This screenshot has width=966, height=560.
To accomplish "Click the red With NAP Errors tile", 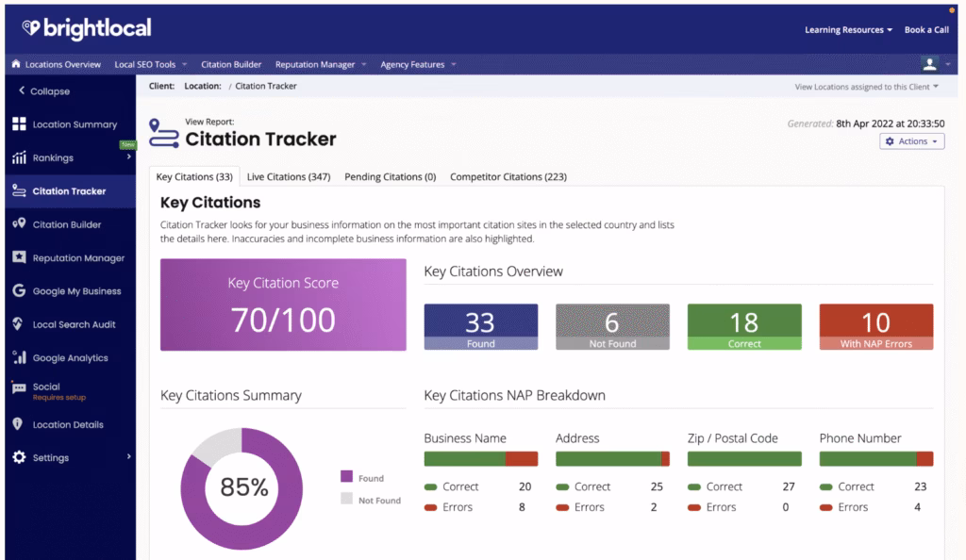I will (x=875, y=327).
